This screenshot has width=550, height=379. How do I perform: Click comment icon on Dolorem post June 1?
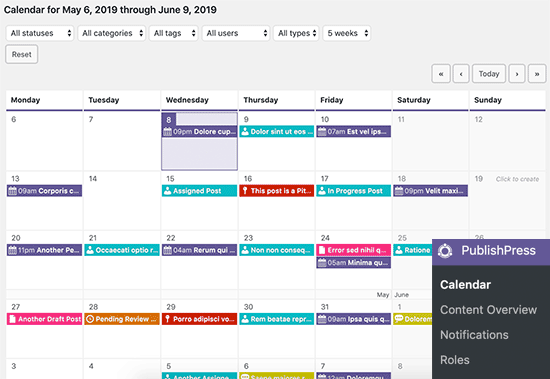pos(399,319)
